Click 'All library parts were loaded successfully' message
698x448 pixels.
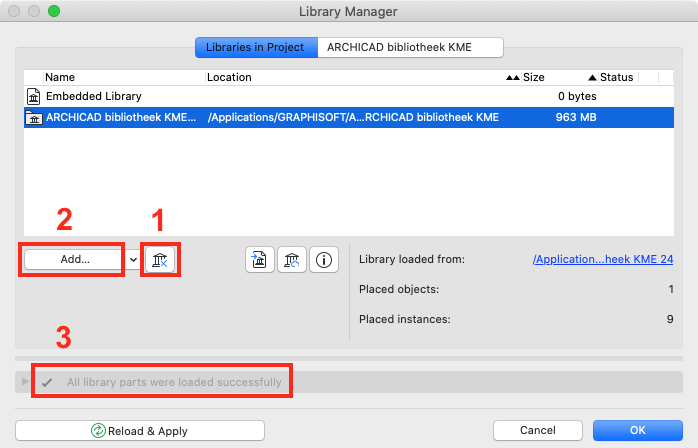tap(174, 382)
